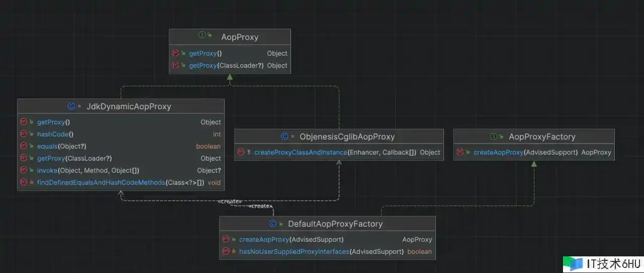
Task: Select createAopProxy method in DefaultAopProxyFactory node
Action: [x=291, y=239]
